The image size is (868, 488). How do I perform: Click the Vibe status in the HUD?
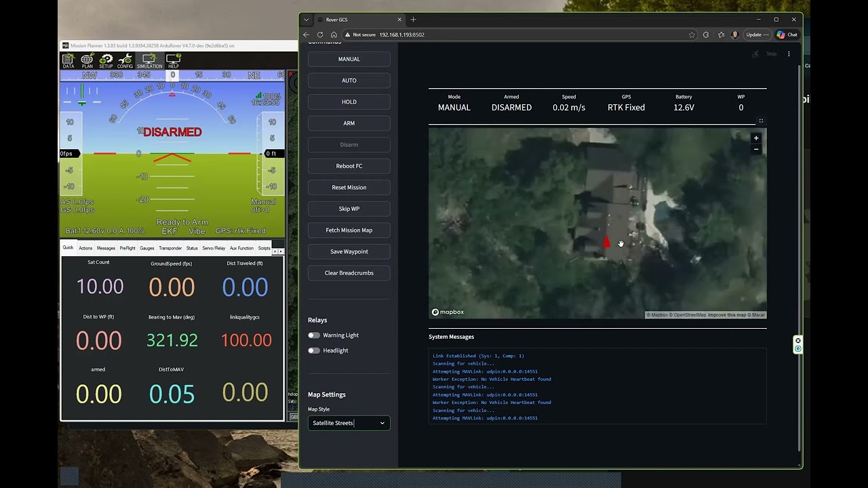(197, 231)
